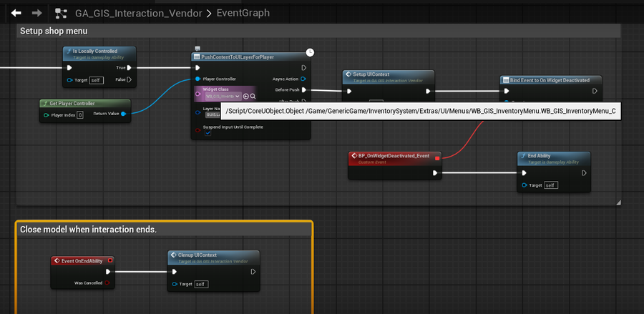This screenshot has width=644, height=314.
Task: Click End Ability Target pin
Action: 524,185
